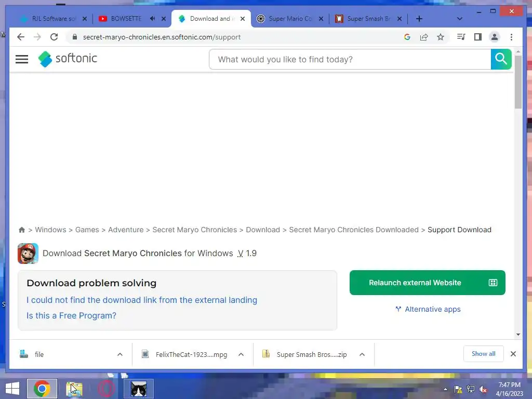Click the Secret Maryo Chronicles app icon

click(28, 254)
